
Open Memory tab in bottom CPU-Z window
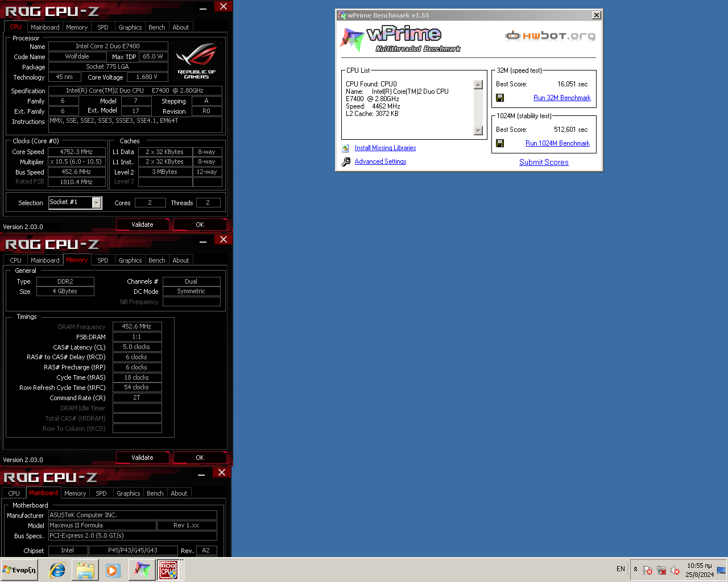coord(75,493)
